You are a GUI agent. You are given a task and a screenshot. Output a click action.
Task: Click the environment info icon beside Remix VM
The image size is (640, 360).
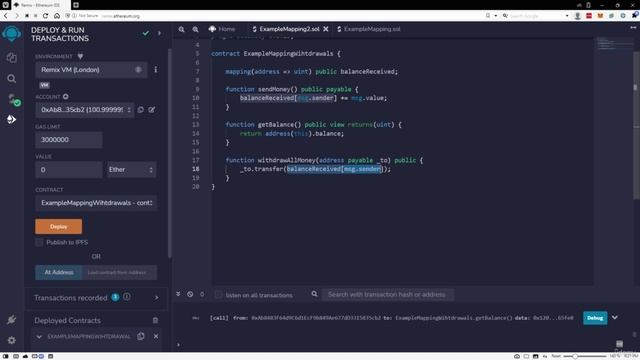pos(156,70)
